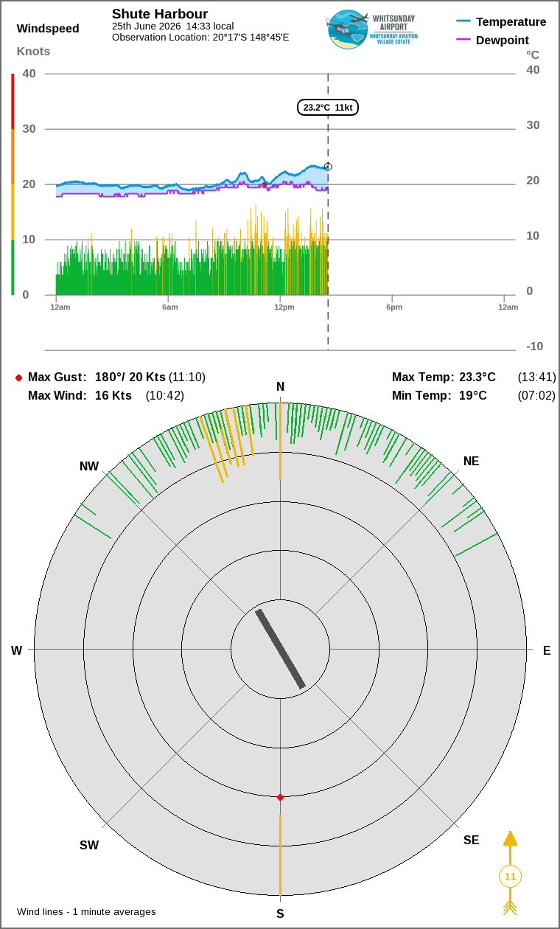Select the Shute Harbour title
Viewport: 560px width, 929px height.
160,14
